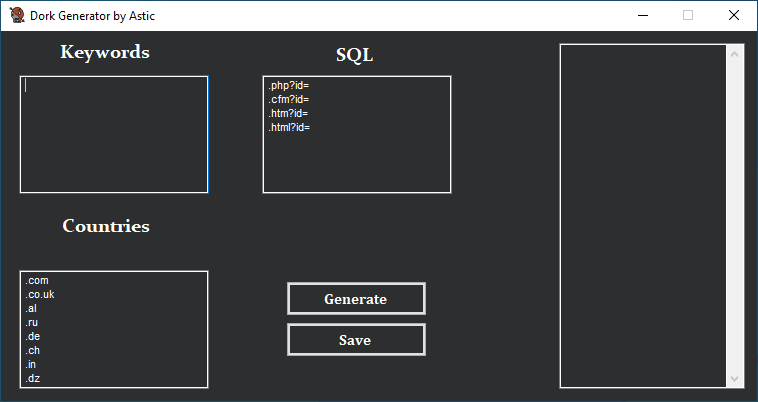Select the .php?id= line in SQL box

click(x=289, y=86)
